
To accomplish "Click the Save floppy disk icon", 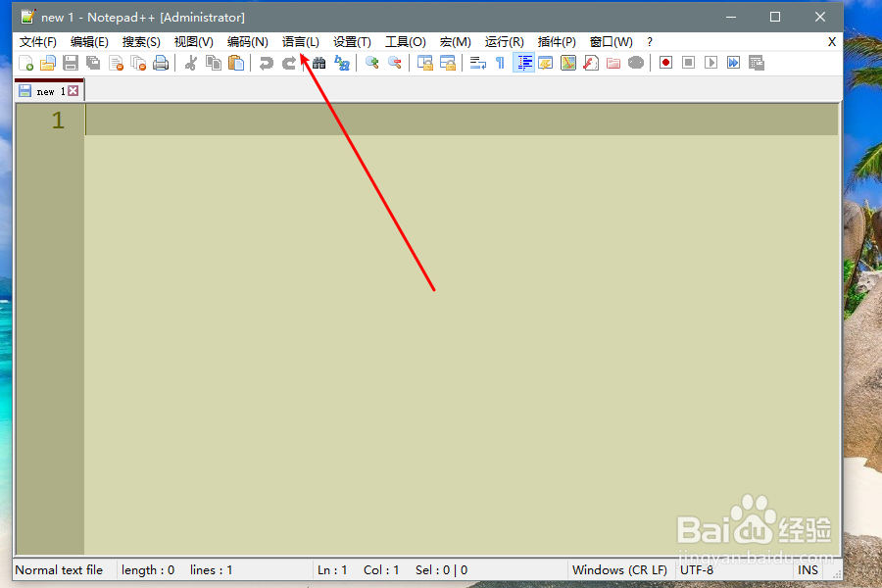I will (71, 63).
